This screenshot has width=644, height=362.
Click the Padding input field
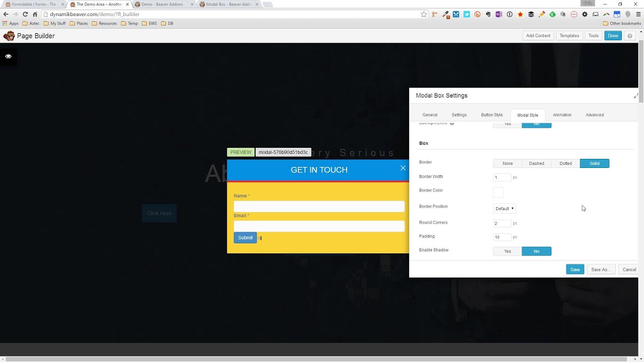click(502, 237)
